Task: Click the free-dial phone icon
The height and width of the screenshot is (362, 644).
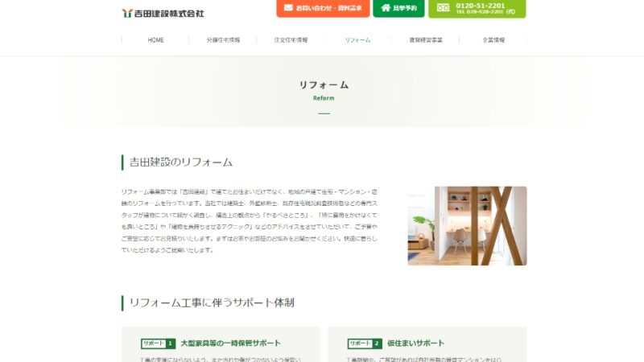Action: [x=443, y=8]
